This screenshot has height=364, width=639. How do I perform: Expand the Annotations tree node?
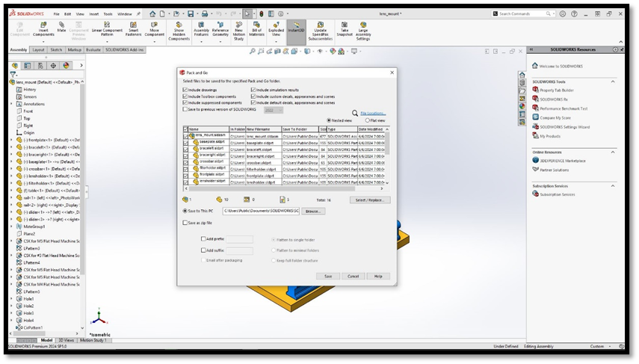(x=11, y=104)
